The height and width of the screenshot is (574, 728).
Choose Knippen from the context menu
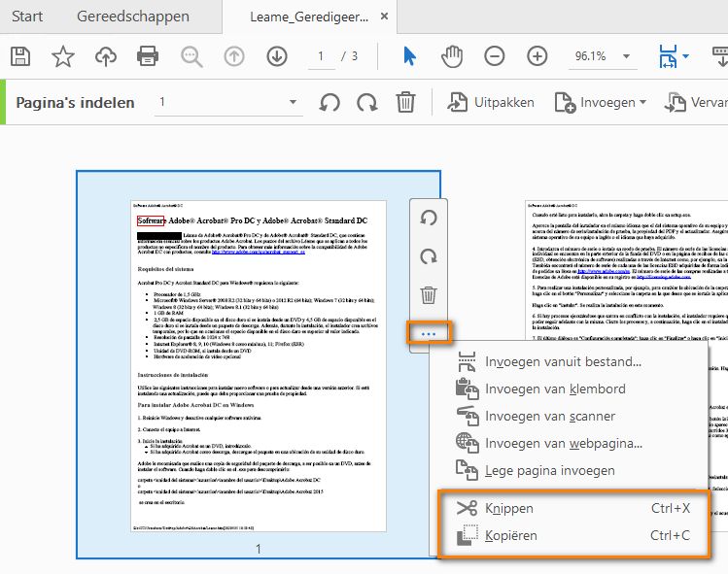pyautogui.click(x=573, y=508)
